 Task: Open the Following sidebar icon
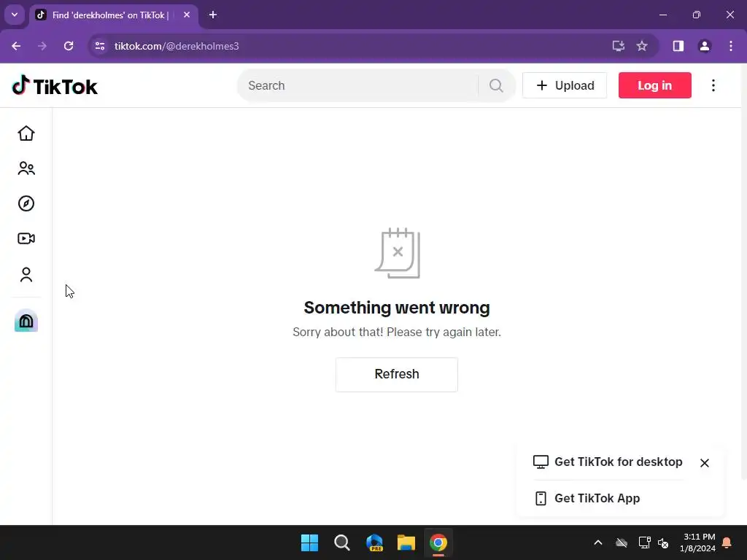(26, 168)
